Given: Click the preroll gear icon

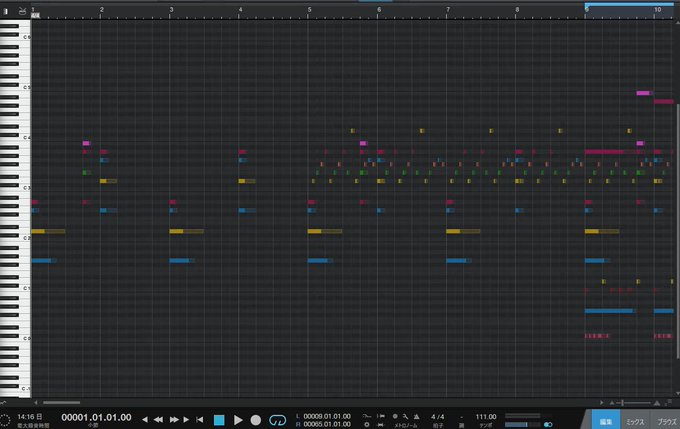Looking at the screenshot, I should pyautogui.click(x=367, y=424).
